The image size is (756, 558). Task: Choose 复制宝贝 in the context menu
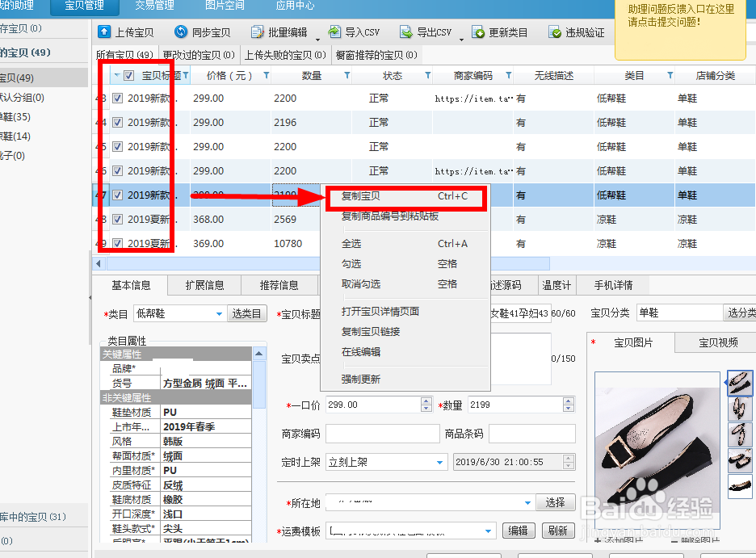[x=405, y=196]
